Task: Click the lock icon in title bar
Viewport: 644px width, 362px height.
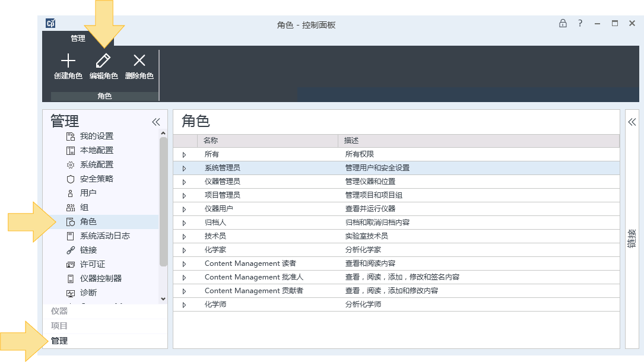Action: (x=563, y=23)
